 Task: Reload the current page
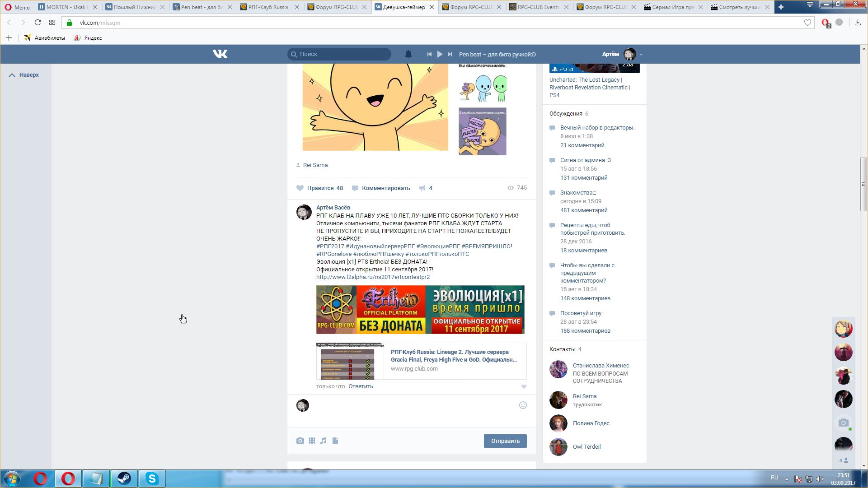38,23
